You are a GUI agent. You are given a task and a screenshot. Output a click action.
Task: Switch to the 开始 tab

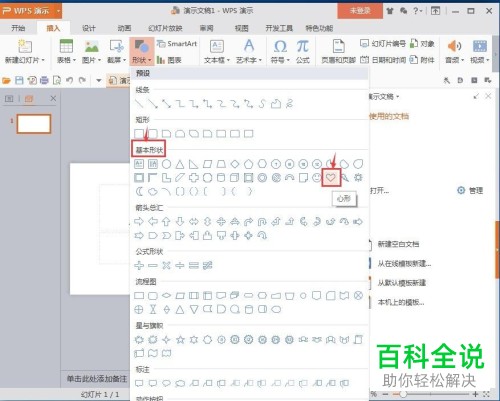18,28
